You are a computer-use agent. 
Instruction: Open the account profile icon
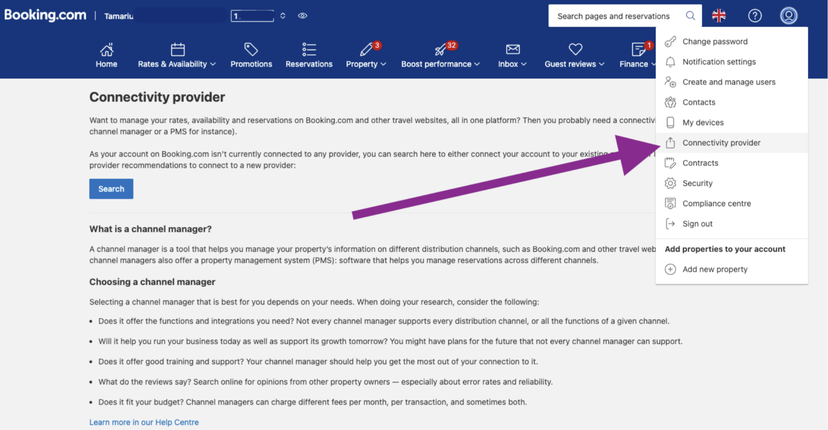click(x=789, y=16)
